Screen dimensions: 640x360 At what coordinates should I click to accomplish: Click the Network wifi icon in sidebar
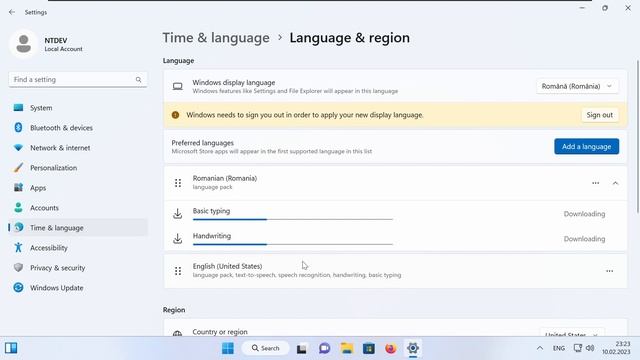(x=18, y=147)
